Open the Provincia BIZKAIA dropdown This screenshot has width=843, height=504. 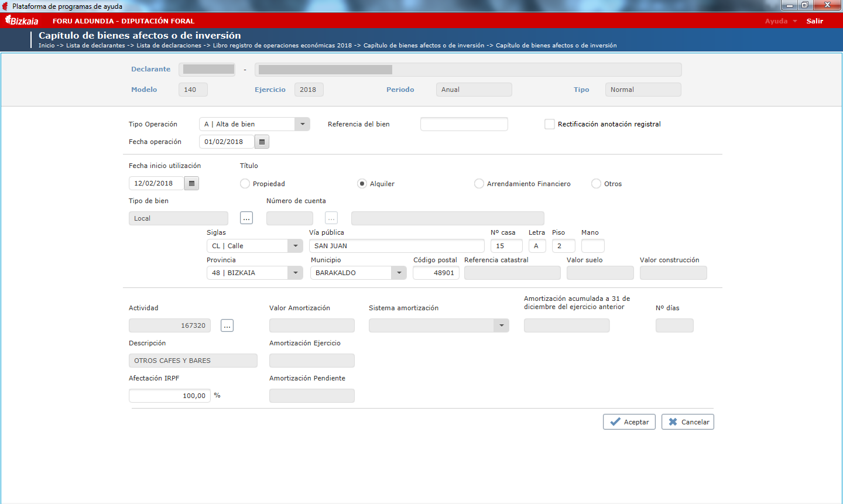(296, 273)
